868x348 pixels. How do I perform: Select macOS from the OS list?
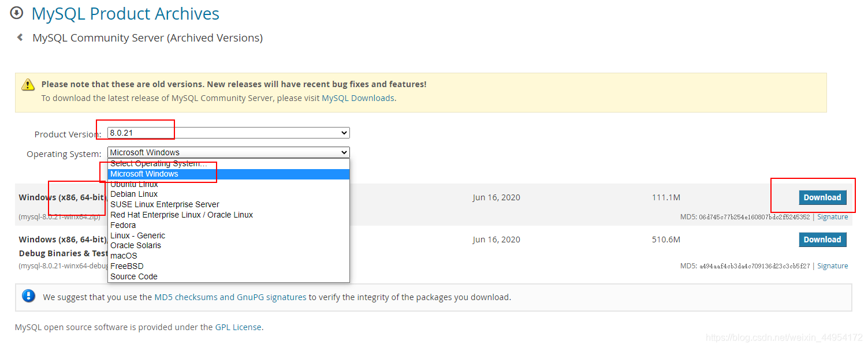pyautogui.click(x=229, y=256)
